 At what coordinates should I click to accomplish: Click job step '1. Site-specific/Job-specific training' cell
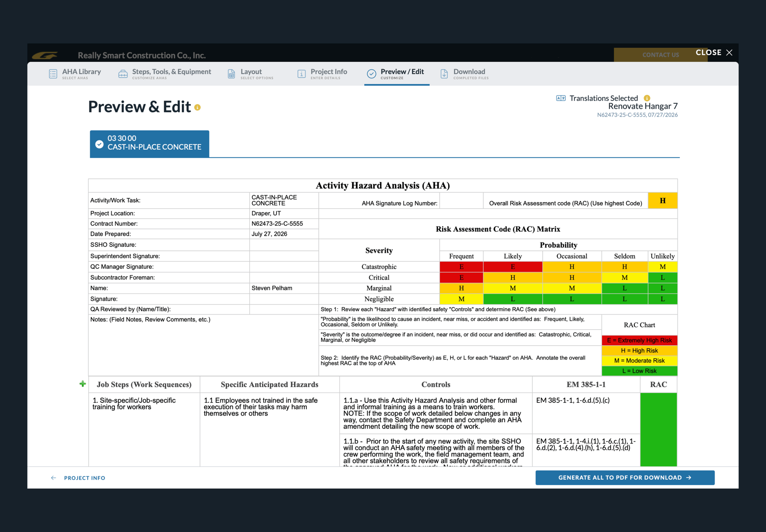(144, 429)
